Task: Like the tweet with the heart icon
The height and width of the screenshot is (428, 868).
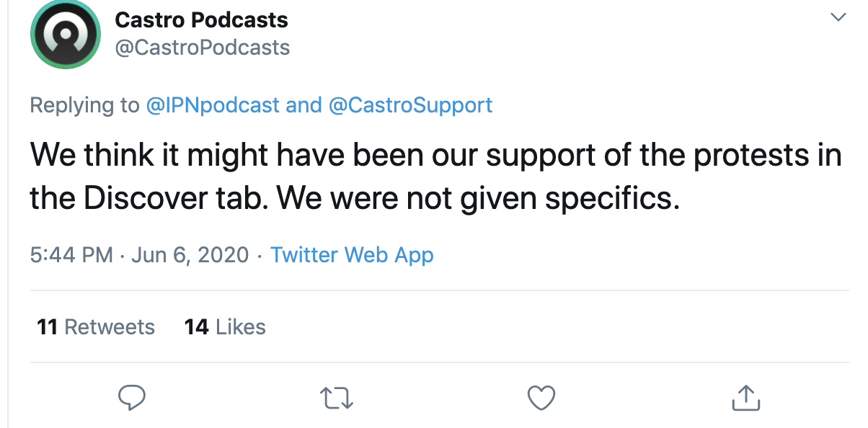Action: [x=541, y=398]
